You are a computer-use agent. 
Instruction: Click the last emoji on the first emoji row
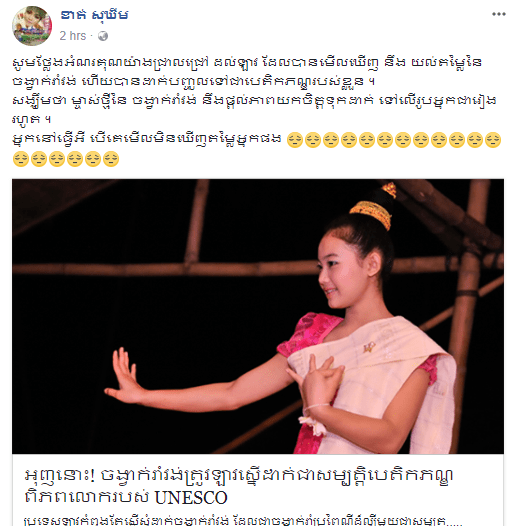click(x=493, y=141)
